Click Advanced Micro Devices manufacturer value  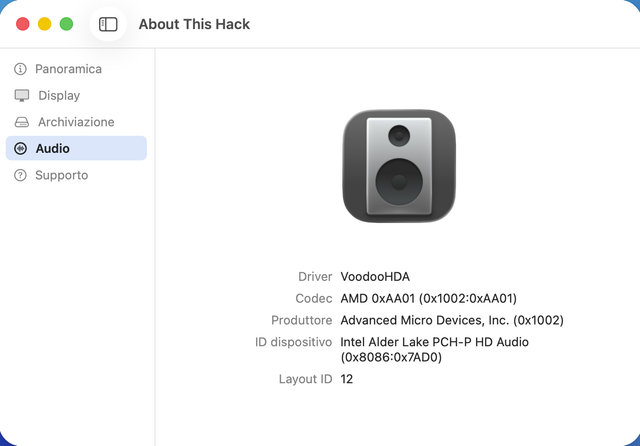click(x=452, y=320)
